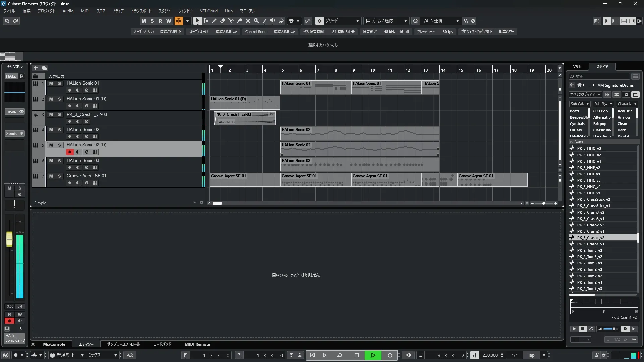Viewport: 644px width, 362px height.
Task: Click the Tap tempo button
Action: tap(531, 355)
